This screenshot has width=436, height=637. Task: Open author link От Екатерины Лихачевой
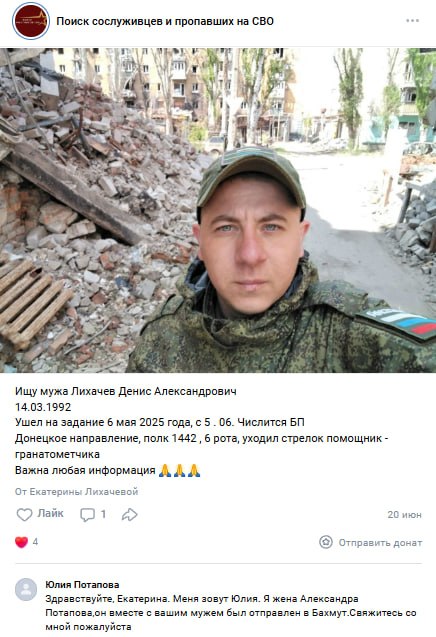[x=76, y=492]
